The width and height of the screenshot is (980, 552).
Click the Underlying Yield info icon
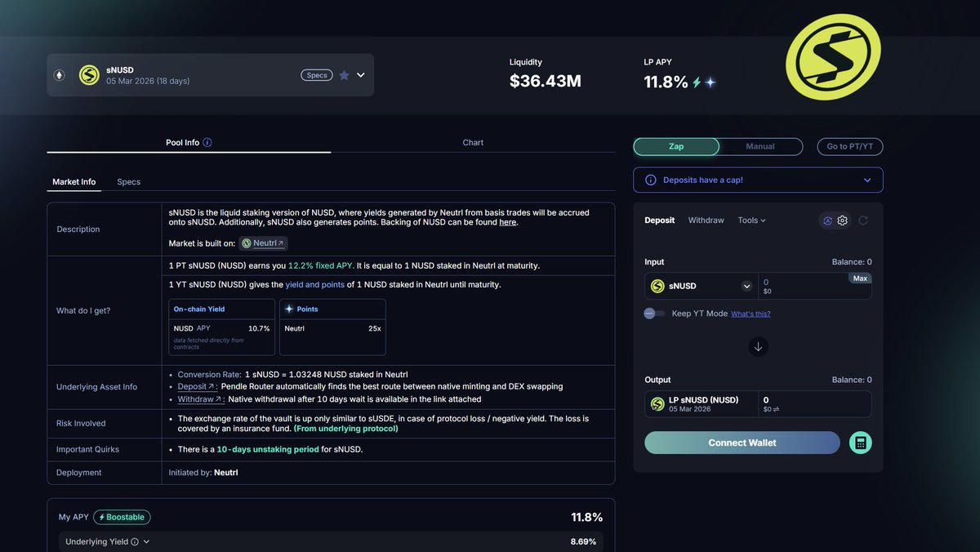click(135, 541)
